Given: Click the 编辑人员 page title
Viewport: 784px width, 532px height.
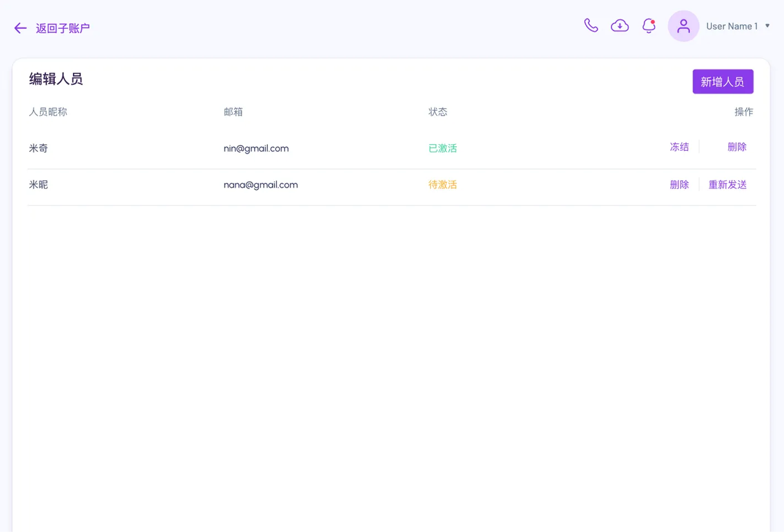Looking at the screenshot, I should coord(56,79).
